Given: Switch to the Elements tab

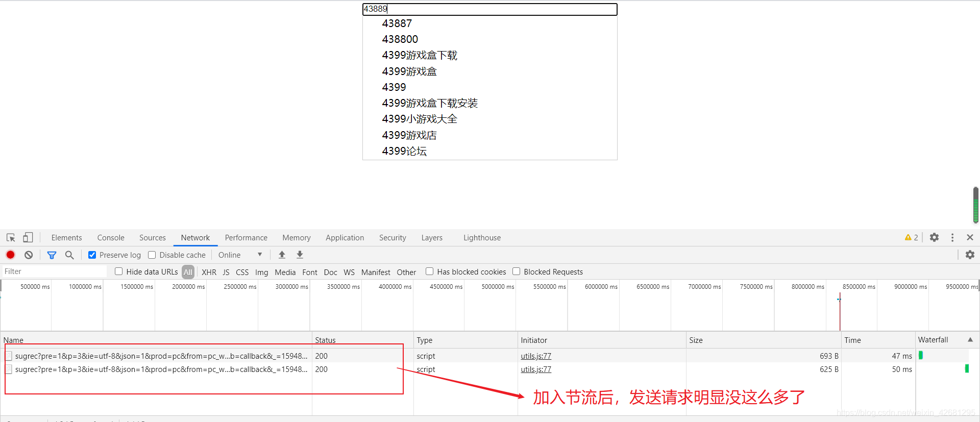Looking at the screenshot, I should [x=66, y=238].
